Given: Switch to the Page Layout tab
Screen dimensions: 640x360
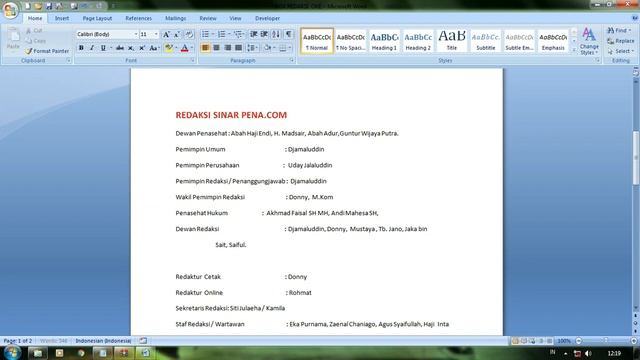Looking at the screenshot, I should pyautogui.click(x=97, y=18).
